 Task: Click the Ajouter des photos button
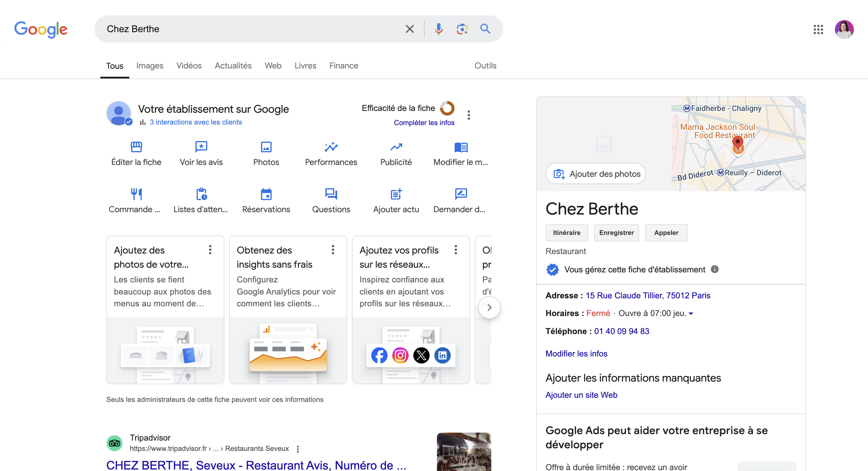tap(595, 174)
